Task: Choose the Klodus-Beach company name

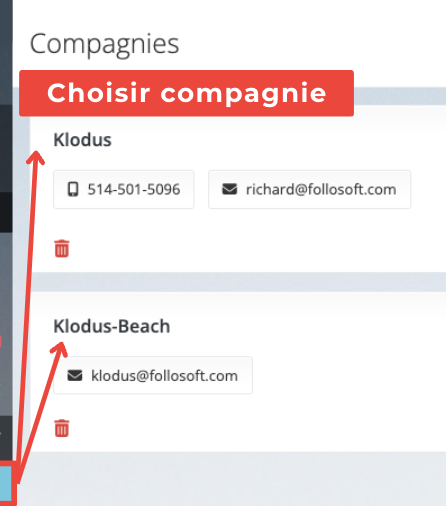Action: point(112,326)
